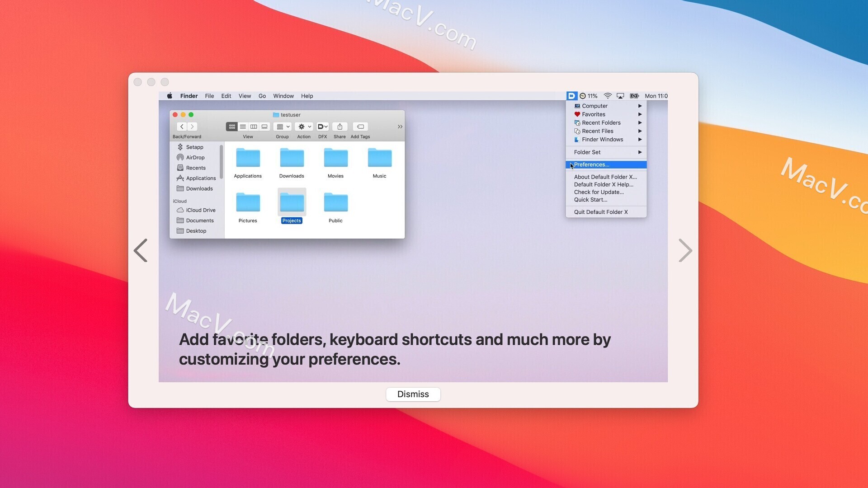Click the Apple logo in menu bar
868x488 pixels.
click(170, 96)
